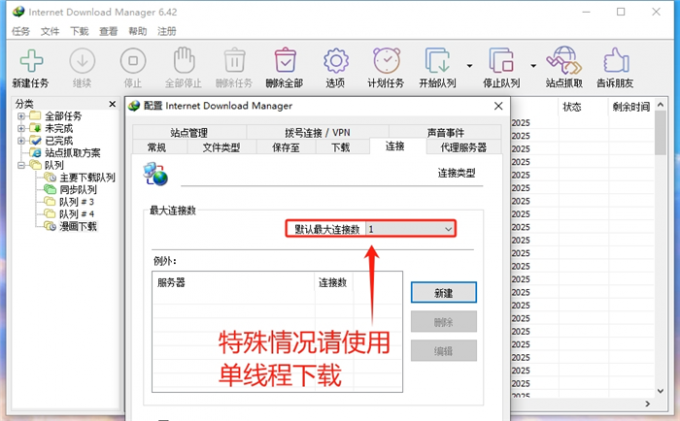Image resolution: width=680 pixels, height=421 pixels.
Task: Click 剩余时间 column header in main list
Action: click(631, 107)
